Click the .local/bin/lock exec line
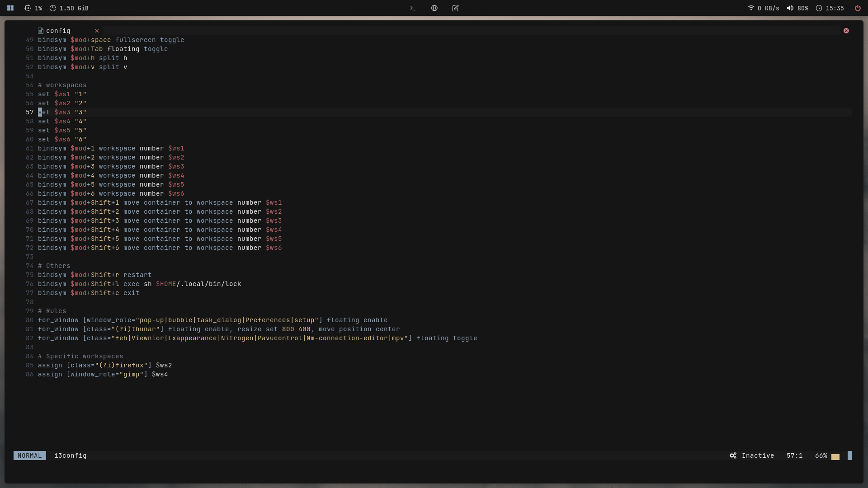Viewport: 868px width, 488px height. pos(139,284)
